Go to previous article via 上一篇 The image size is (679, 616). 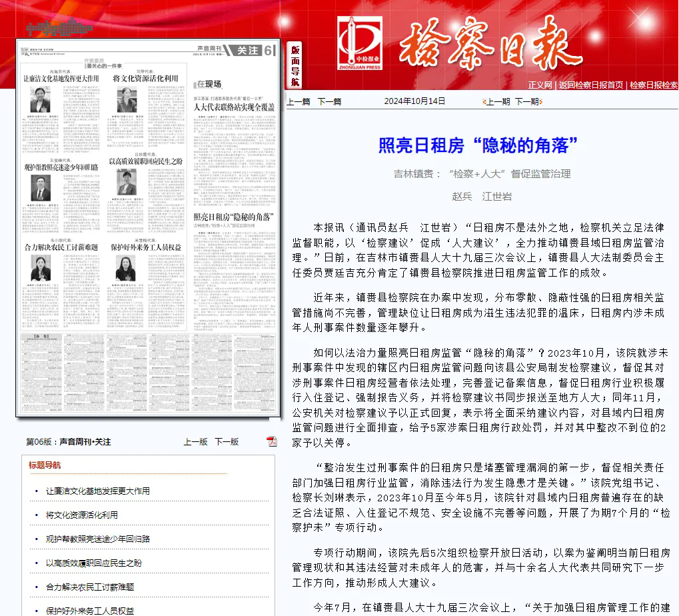(x=300, y=101)
